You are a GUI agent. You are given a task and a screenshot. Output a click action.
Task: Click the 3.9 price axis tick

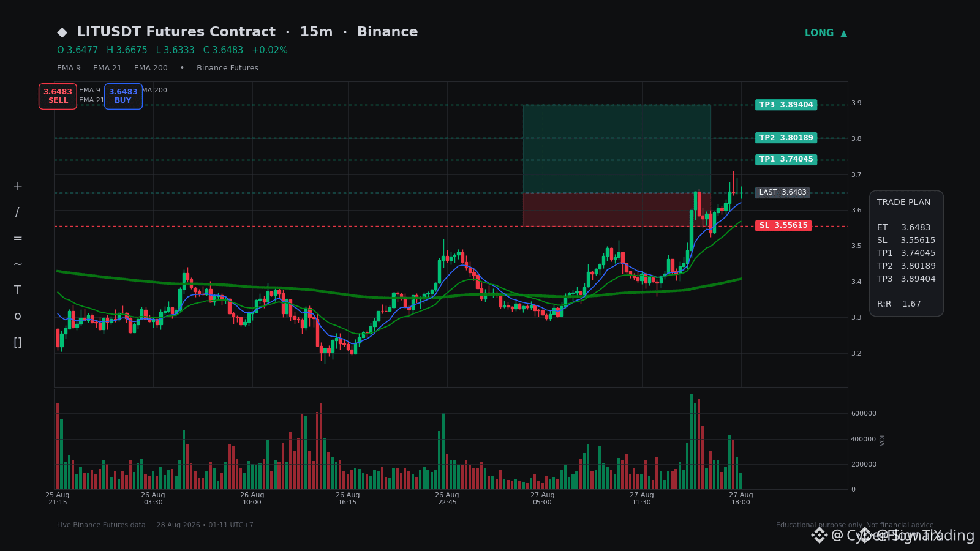tap(856, 103)
